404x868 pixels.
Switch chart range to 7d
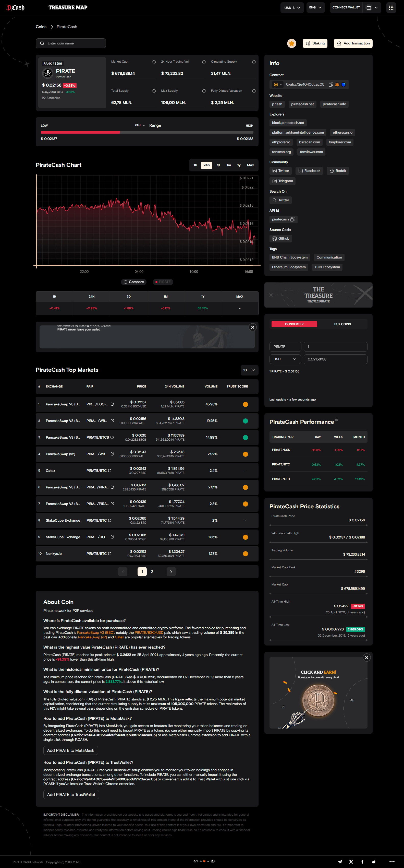(x=218, y=165)
